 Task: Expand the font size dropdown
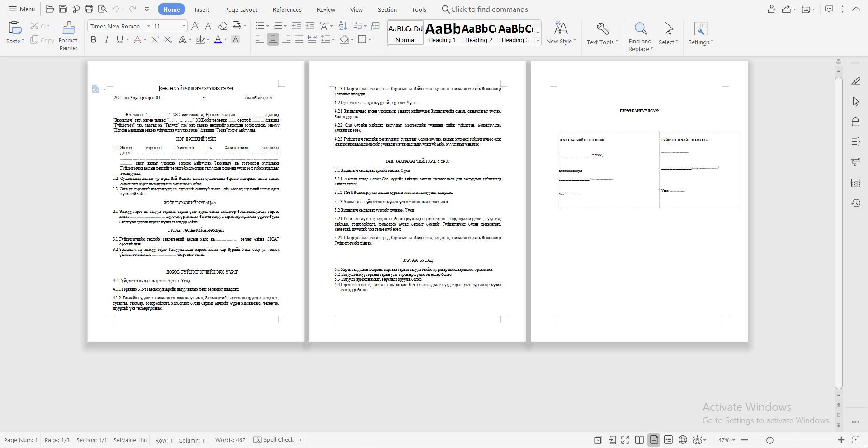184,26
